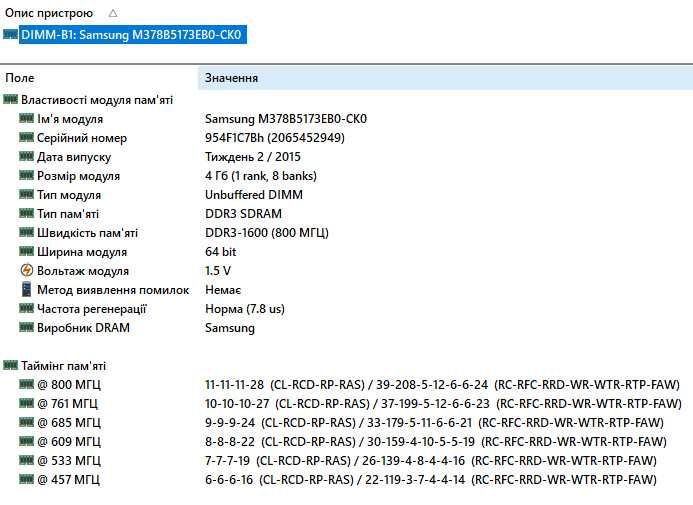
Task: Select the Властивості модуля пам'яті group row
Action: pos(97,100)
